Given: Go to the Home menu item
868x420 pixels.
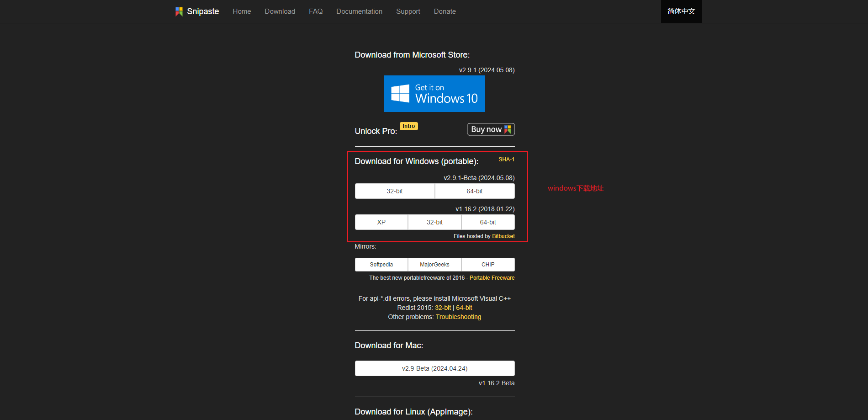Looking at the screenshot, I should 242,11.
